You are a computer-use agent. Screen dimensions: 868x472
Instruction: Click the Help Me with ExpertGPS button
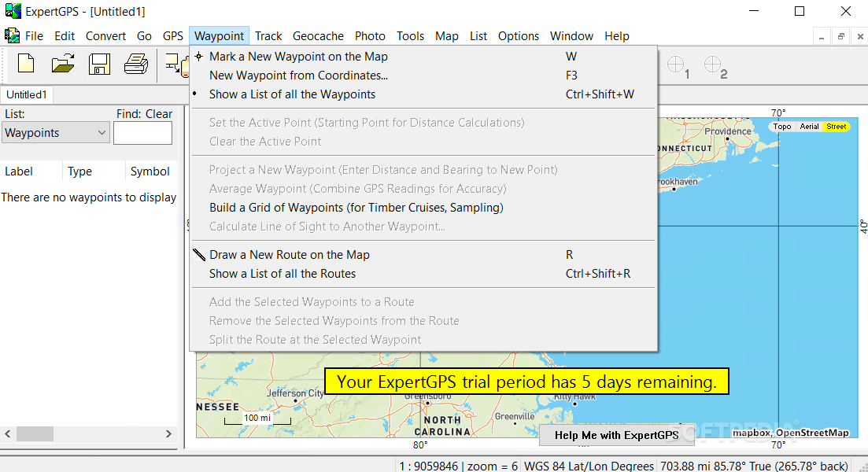coord(616,436)
